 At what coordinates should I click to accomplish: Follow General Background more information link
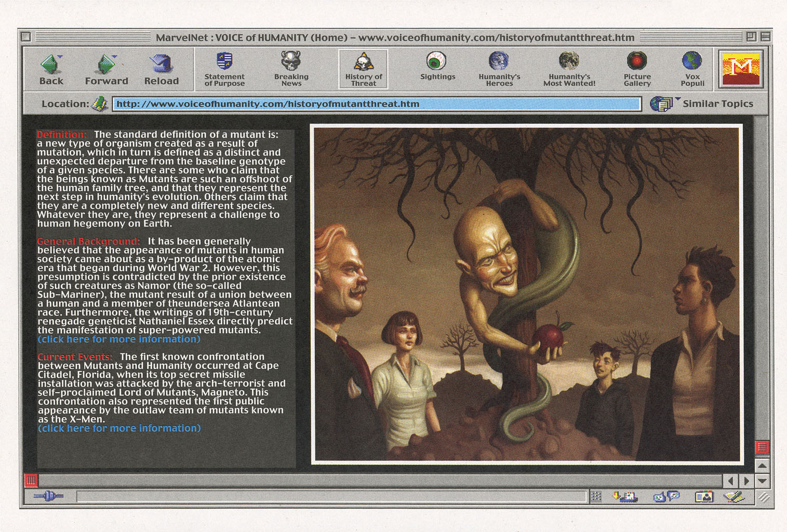pos(119,339)
